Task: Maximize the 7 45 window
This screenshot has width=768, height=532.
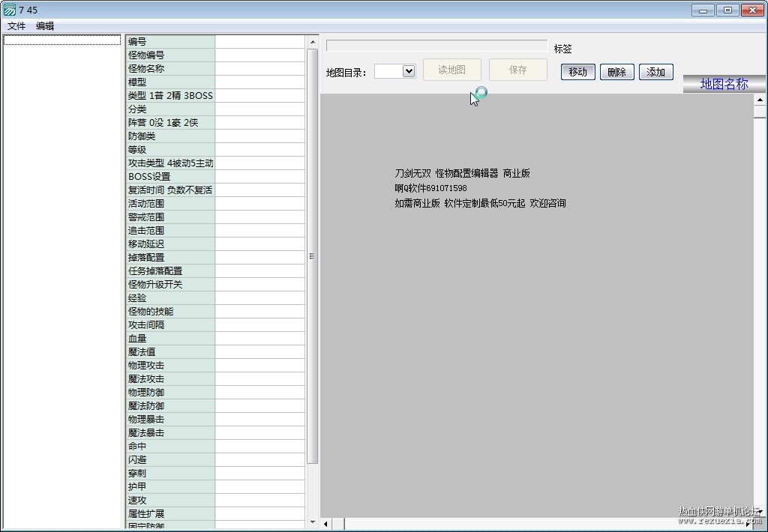Action: [x=727, y=10]
